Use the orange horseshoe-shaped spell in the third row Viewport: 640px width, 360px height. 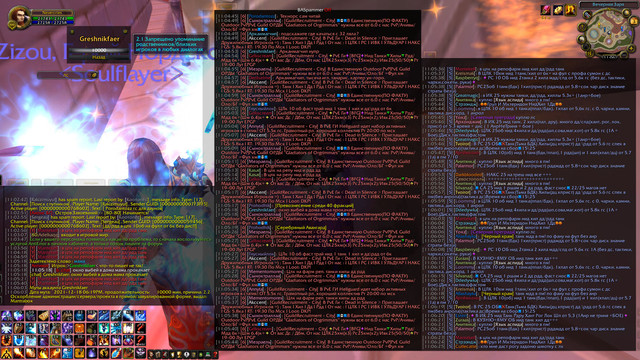pos(7,340)
